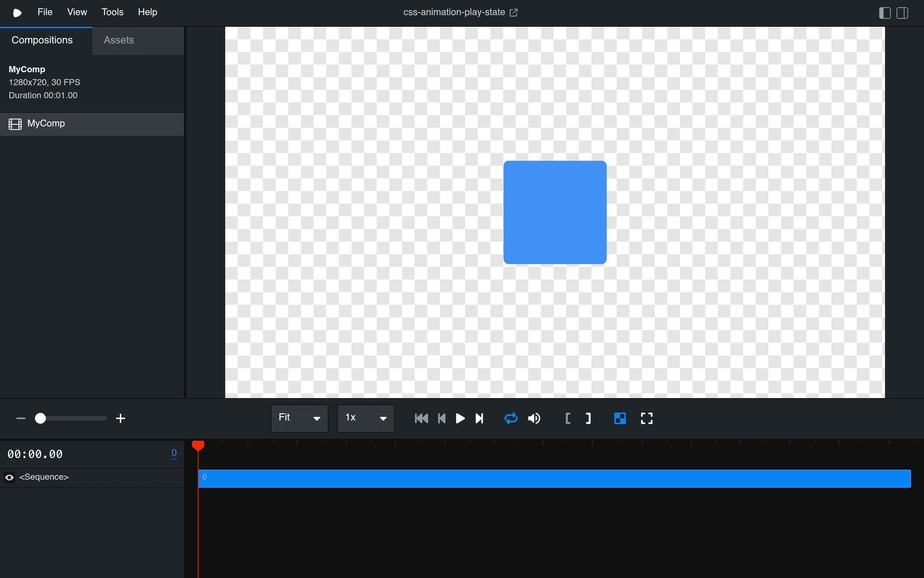Open the 1x playback speed dropdown
This screenshot has width=924, height=578.
(366, 418)
